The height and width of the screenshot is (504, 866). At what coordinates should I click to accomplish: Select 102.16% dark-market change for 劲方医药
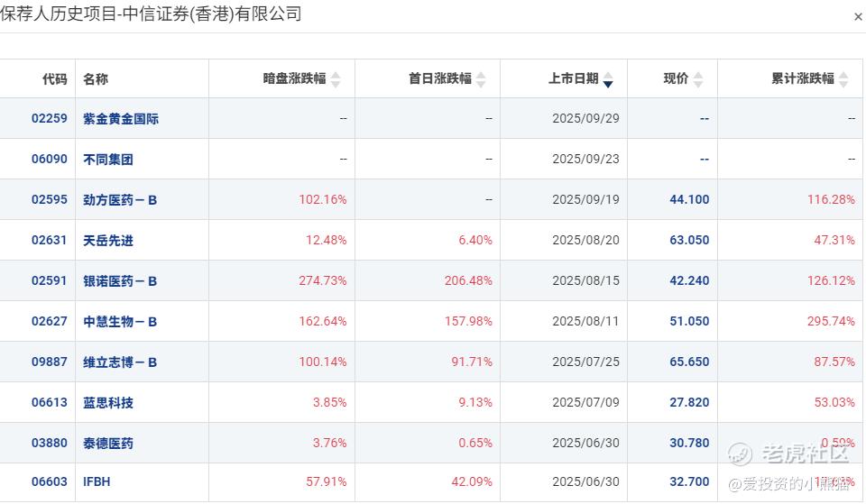click(x=323, y=199)
